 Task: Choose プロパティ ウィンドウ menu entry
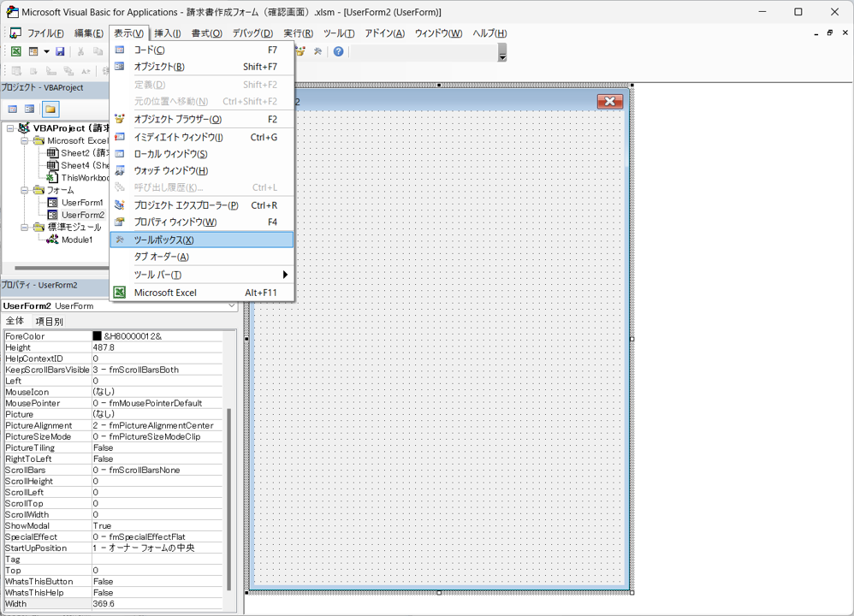click(x=175, y=222)
